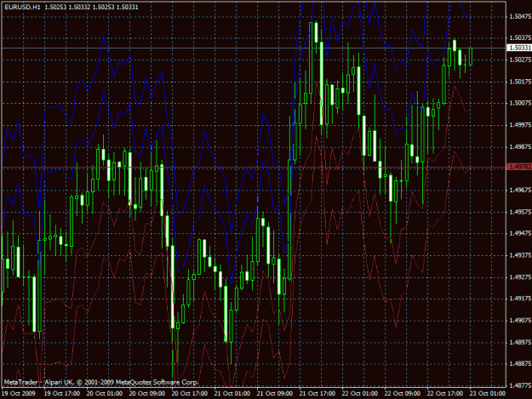Click the 1.50275 price scale value
Viewport: 532px width, 399px height.
520,60
